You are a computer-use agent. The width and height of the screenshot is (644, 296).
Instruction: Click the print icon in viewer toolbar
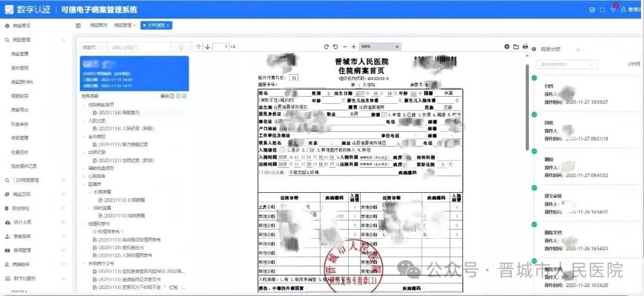tap(525, 47)
